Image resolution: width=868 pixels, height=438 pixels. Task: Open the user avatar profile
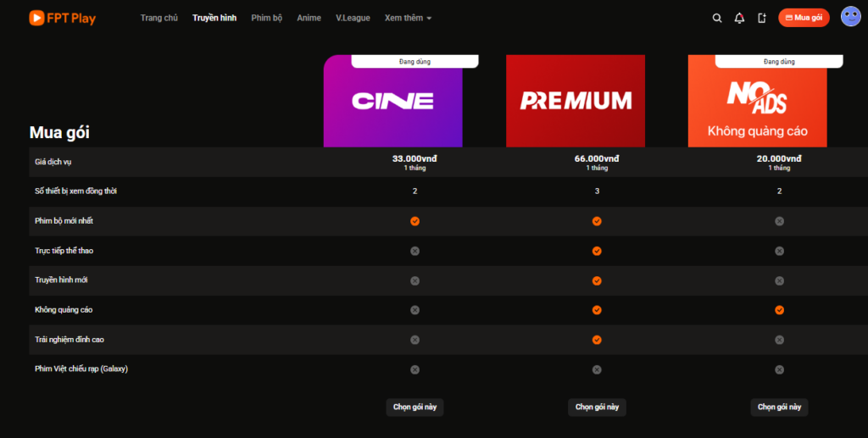pos(850,17)
